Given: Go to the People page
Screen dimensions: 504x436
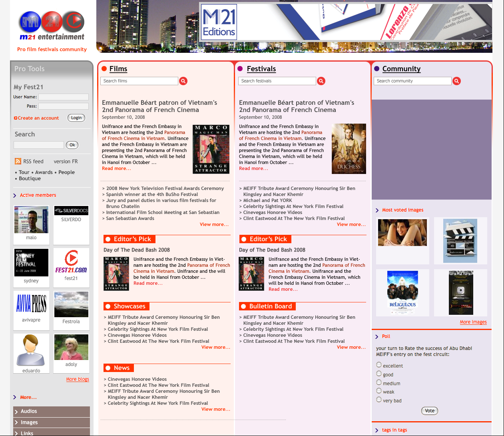Looking at the screenshot, I should [x=67, y=172].
